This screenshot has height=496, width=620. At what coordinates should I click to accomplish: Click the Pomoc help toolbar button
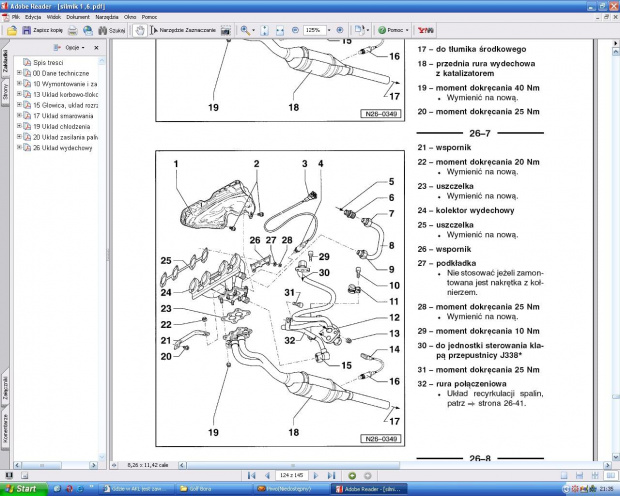[391, 30]
